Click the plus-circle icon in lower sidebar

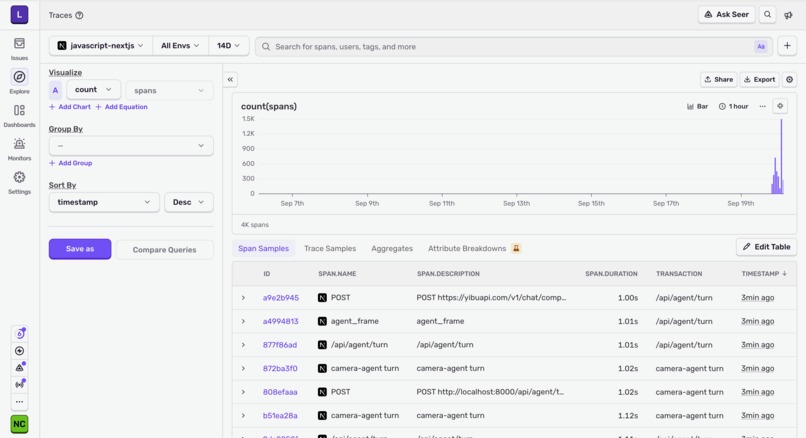19,351
